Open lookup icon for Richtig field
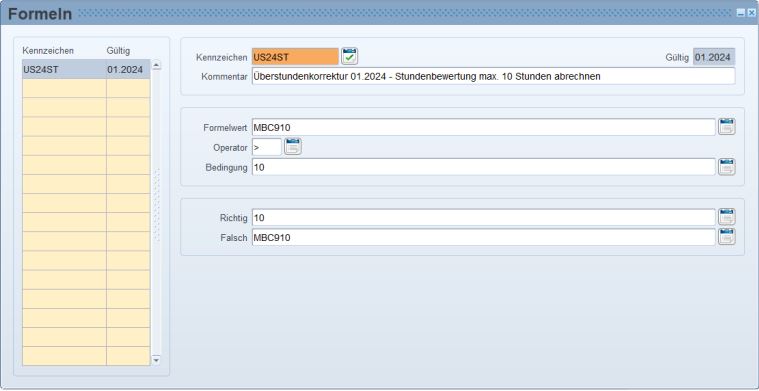 tap(727, 217)
